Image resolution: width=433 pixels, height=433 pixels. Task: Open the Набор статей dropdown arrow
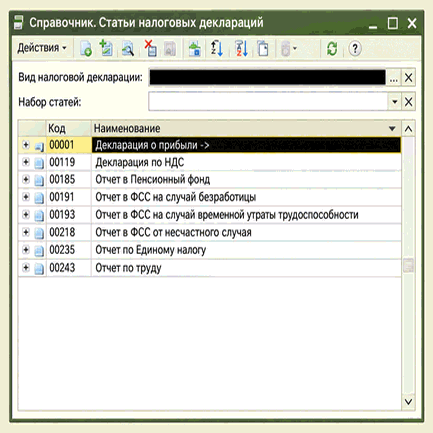pyautogui.click(x=395, y=102)
